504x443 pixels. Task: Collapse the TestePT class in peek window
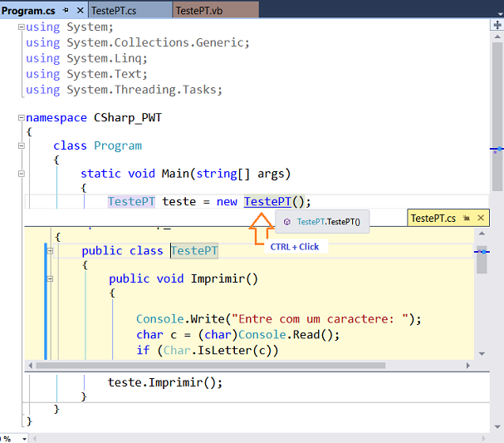click(x=50, y=251)
